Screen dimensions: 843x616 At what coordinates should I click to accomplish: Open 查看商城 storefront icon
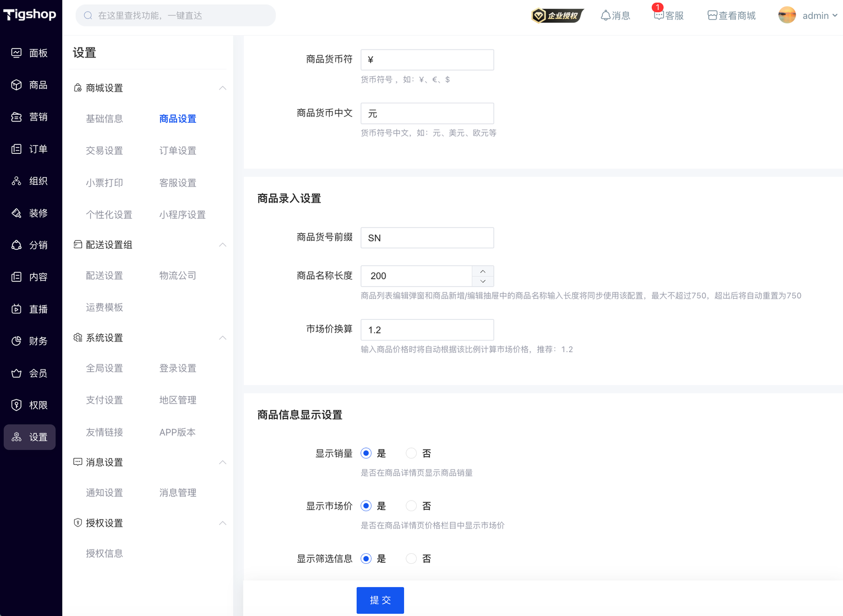click(x=712, y=16)
